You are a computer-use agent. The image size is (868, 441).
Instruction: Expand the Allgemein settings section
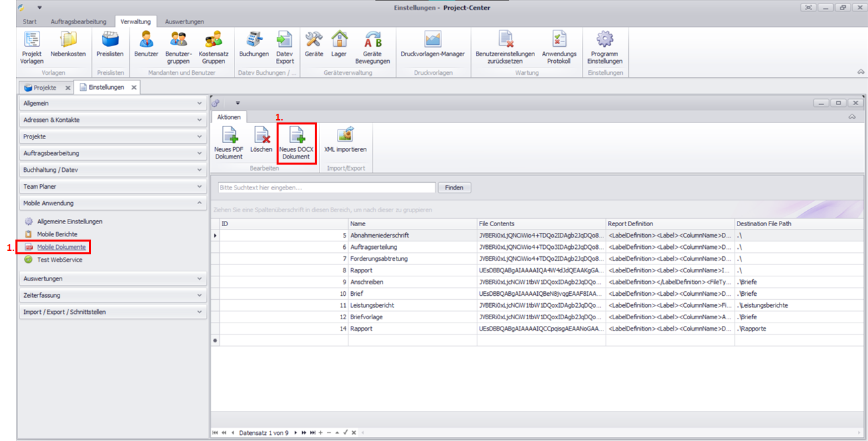pos(113,104)
